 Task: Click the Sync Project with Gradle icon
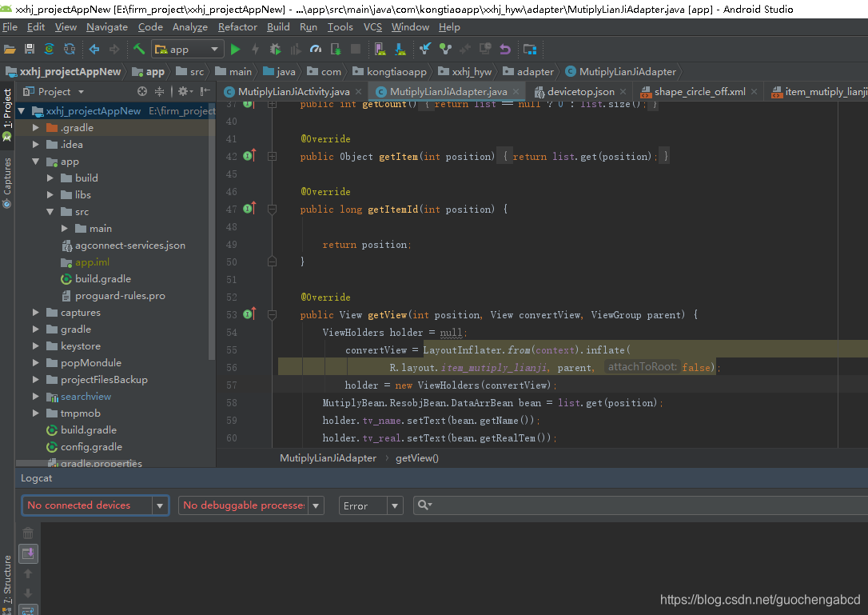coord(50,50)
